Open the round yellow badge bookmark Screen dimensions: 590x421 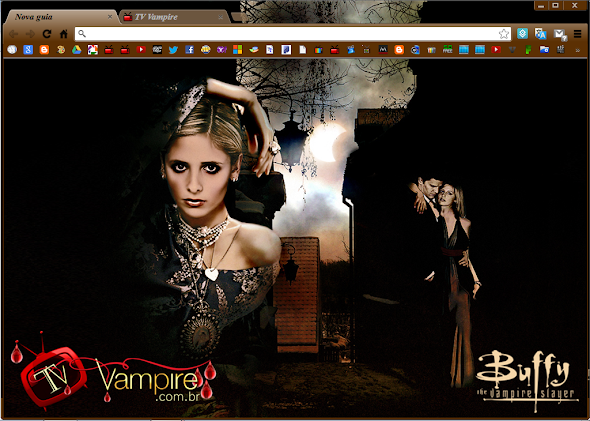205,50
